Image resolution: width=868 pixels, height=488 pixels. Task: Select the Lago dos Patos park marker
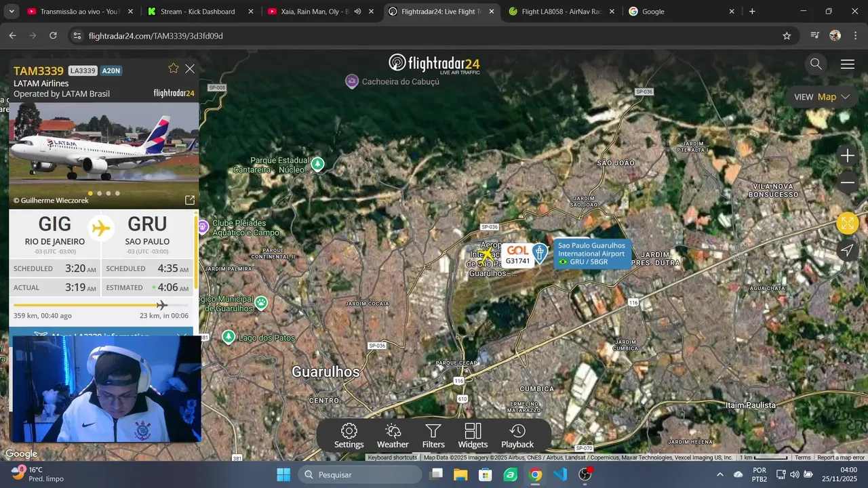tap(229, 337)
